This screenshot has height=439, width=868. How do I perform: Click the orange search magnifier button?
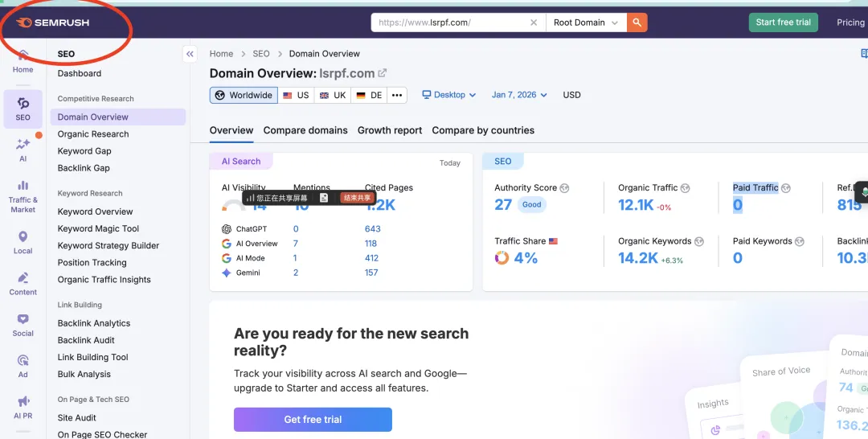pos(637,23)
